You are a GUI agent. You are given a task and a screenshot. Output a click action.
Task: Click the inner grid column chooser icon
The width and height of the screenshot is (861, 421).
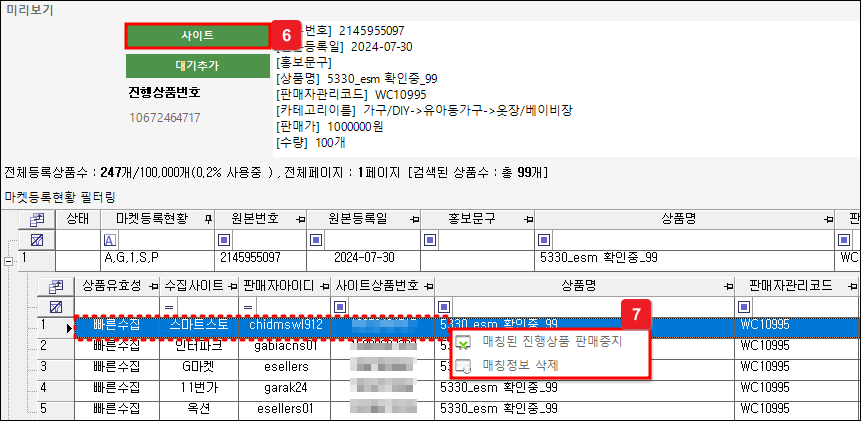tap(56, 286)
